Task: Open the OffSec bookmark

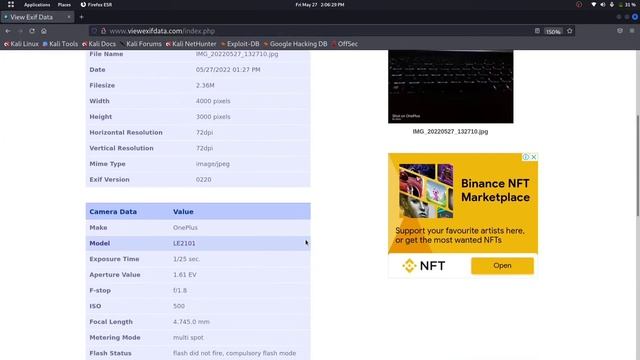Action: [344, 44]
